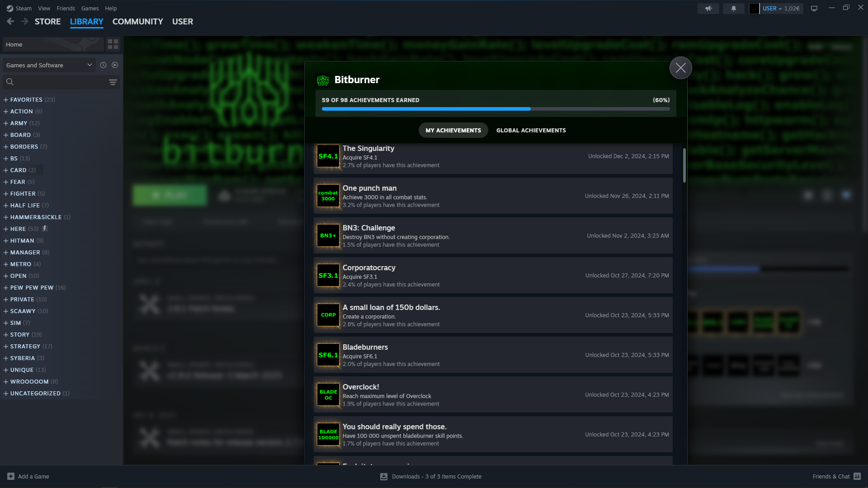The image size is (868, 488).
Task: Open the COMMUNITY tab
Action: click(137, 22)
